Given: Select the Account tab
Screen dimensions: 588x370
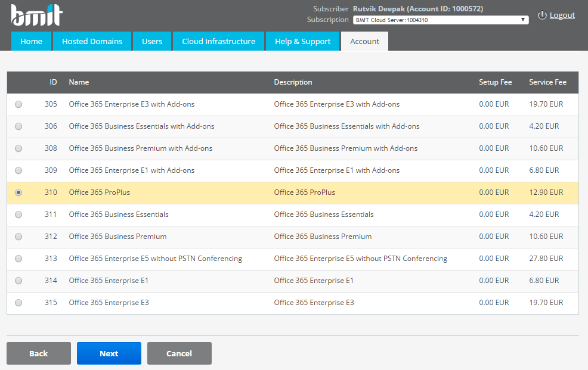Looking at the screenshot, I should tap(364, 42).
